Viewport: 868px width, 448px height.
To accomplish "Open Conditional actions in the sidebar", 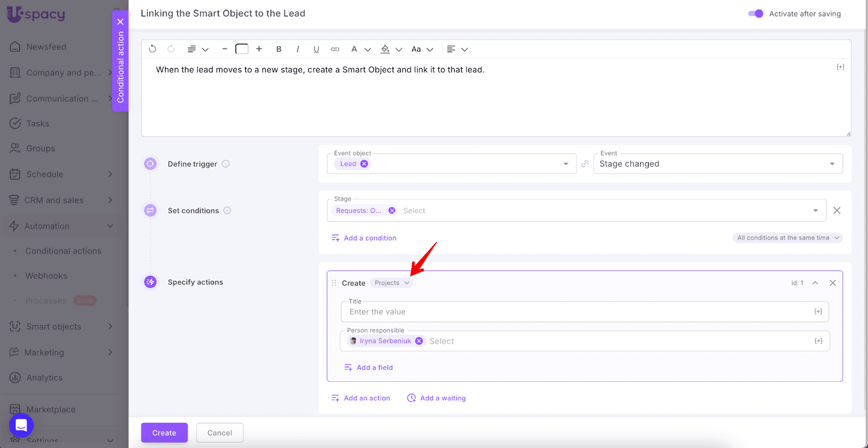I will pyautogui.click(x=63, y=251).
